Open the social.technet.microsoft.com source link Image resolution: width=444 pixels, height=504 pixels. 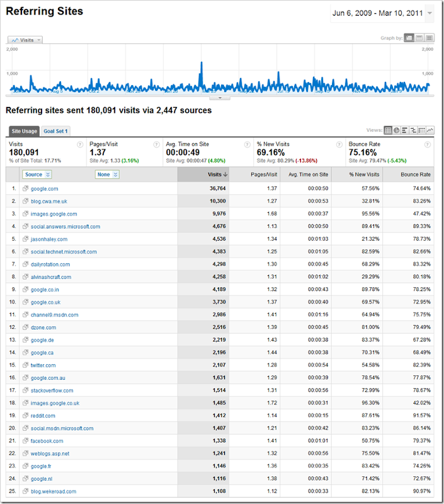point(64,251)
